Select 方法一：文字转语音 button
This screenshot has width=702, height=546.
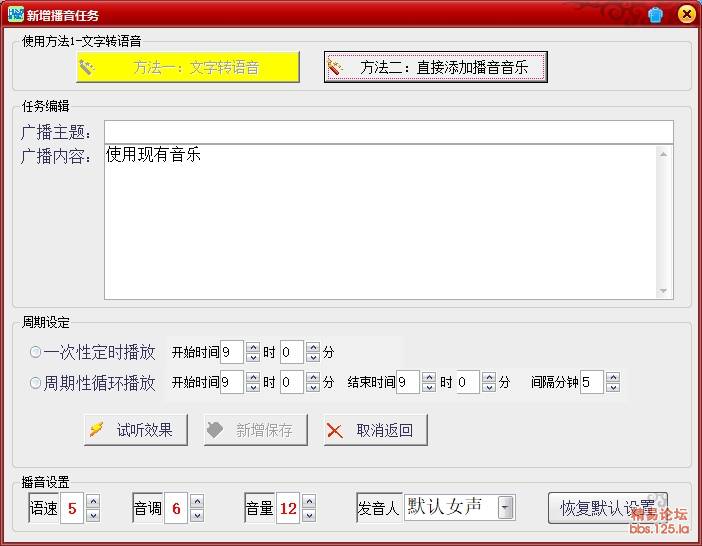188,67
